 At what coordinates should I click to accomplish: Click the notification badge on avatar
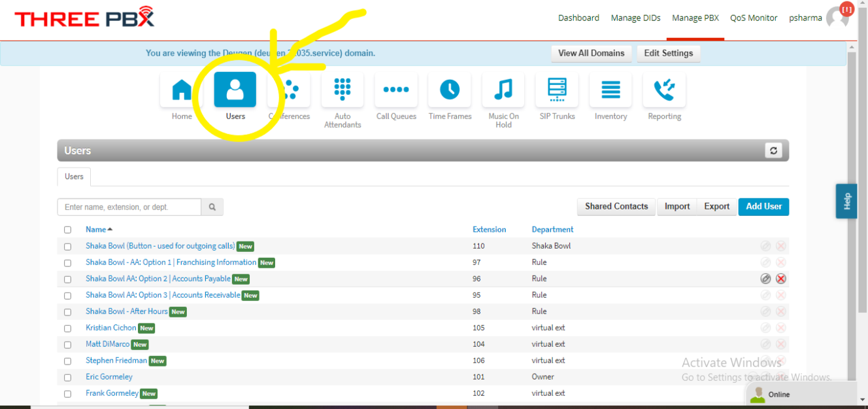click(847, 9)
